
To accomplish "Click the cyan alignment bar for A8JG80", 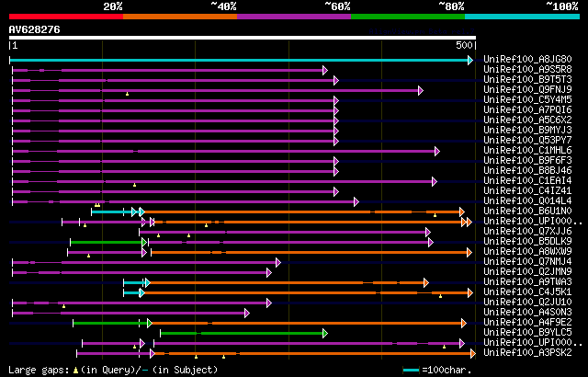I will (x=239, y=60).
